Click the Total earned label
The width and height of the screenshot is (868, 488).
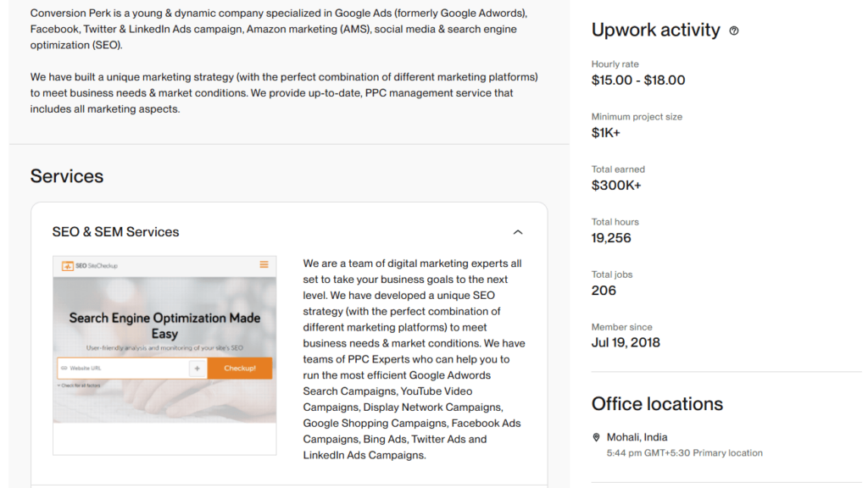coord(618,169)
